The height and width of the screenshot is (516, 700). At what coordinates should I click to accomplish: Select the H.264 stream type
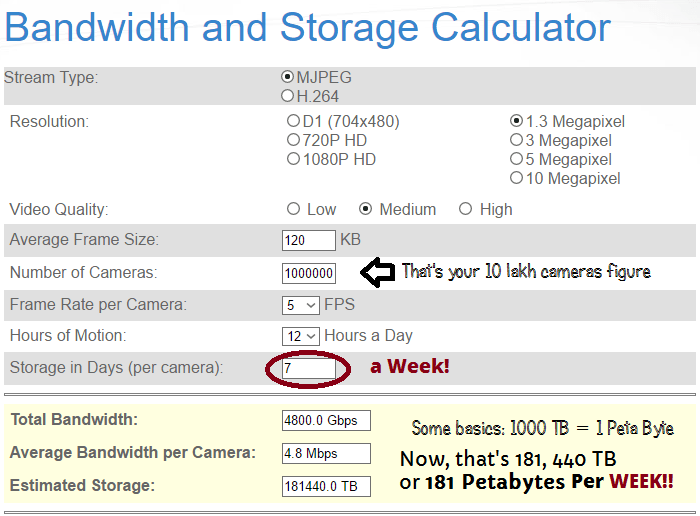[288, 96]
